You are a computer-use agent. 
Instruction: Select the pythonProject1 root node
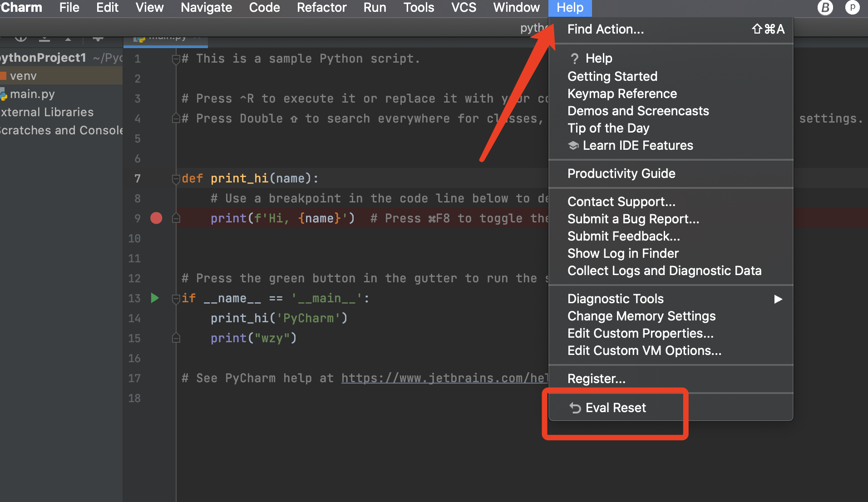(61, 58)
